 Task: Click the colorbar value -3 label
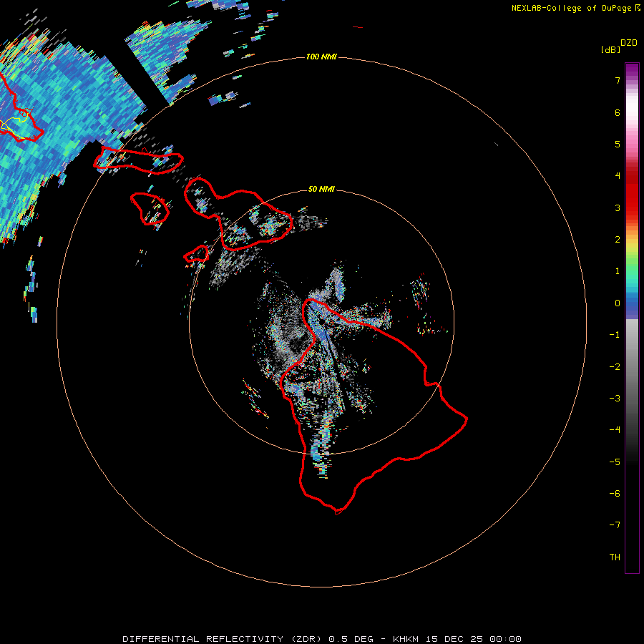coord(615,398)
